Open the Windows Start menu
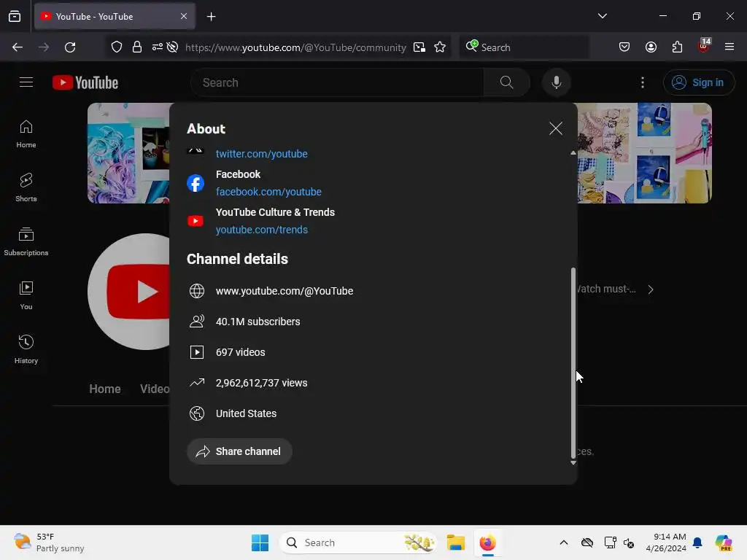 coord(260,542)
